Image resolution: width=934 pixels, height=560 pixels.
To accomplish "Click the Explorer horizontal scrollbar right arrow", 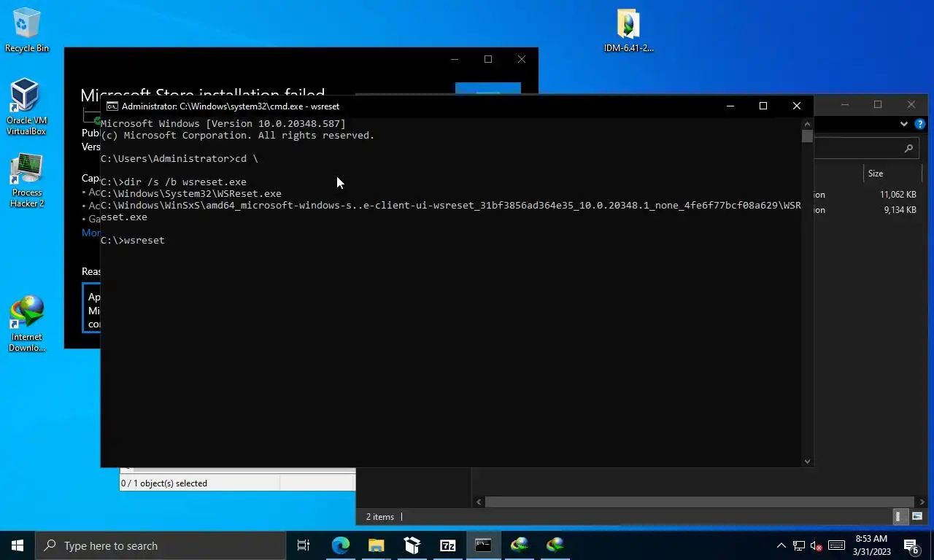I will point(923,502).
